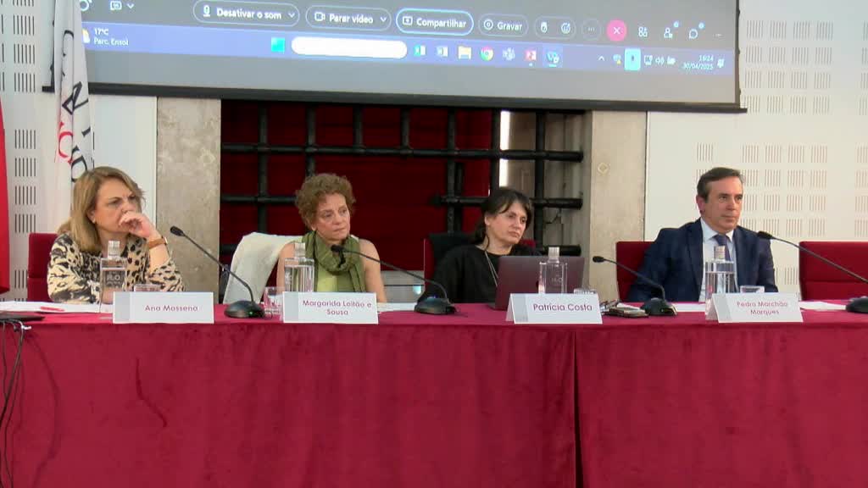Show the participants panel
This screenshot has width=868, height=488.
point(669,32)
